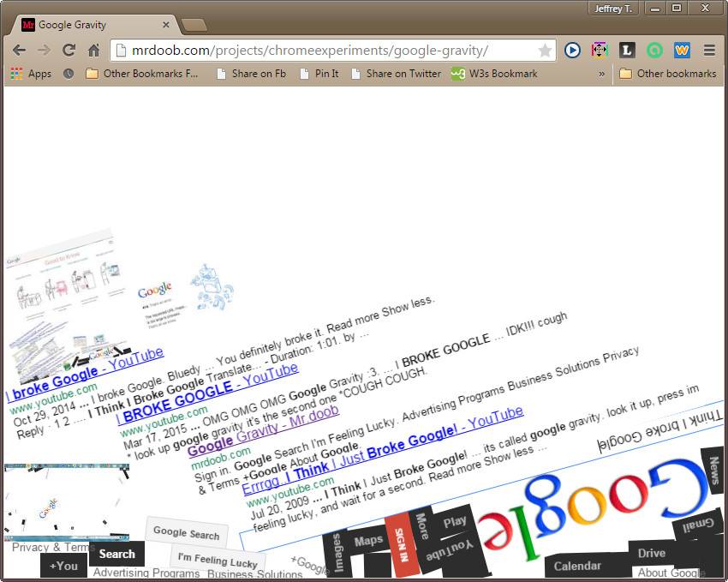Screen dimensions: 728x582
Task: Open the 'Google Gravity - Mr.doob' result
Action: [x=263, y=430]
